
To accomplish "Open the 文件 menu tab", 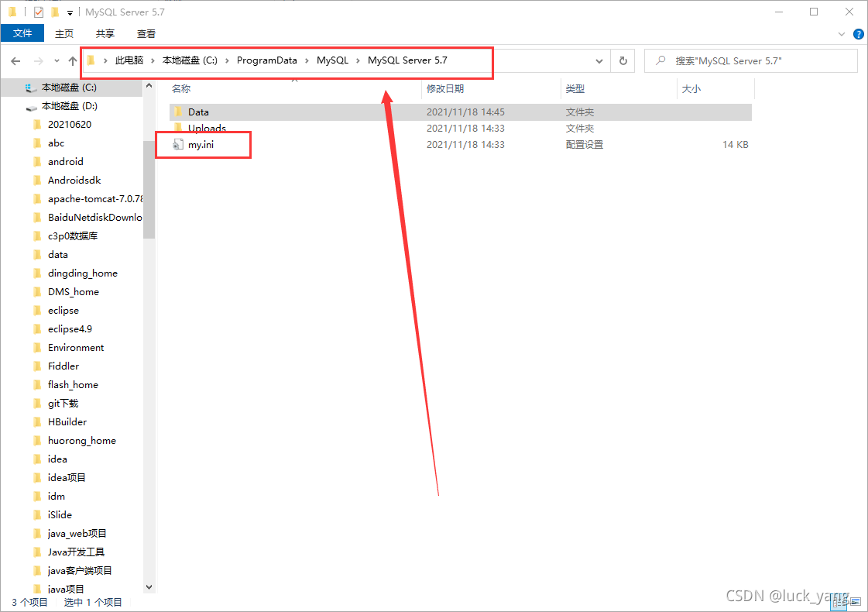I will pos(22,33).
